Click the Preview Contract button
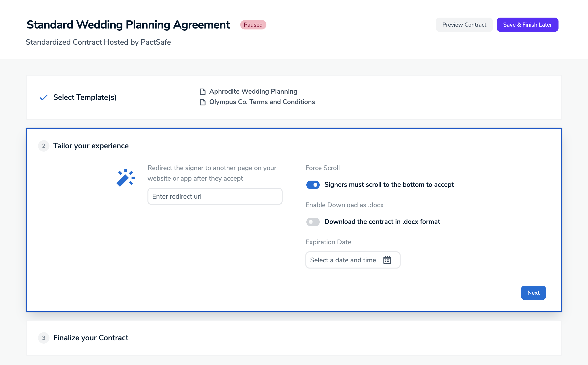This screenshot has width=588, height=365. (x=464, y=25)
